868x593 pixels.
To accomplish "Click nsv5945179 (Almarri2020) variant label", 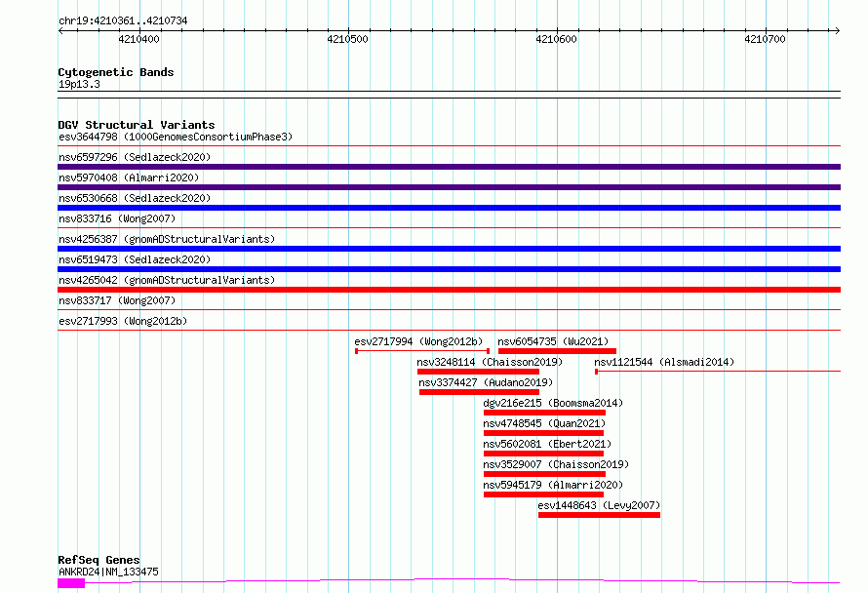I will tap(553, 485).
